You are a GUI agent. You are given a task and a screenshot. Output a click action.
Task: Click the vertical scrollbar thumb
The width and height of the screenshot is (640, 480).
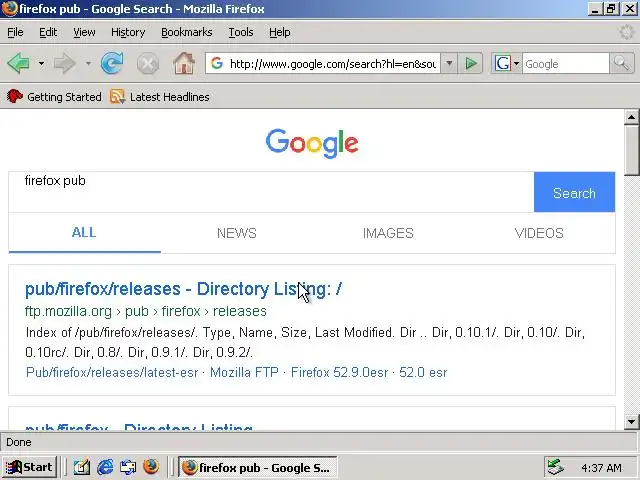(631, 150)
